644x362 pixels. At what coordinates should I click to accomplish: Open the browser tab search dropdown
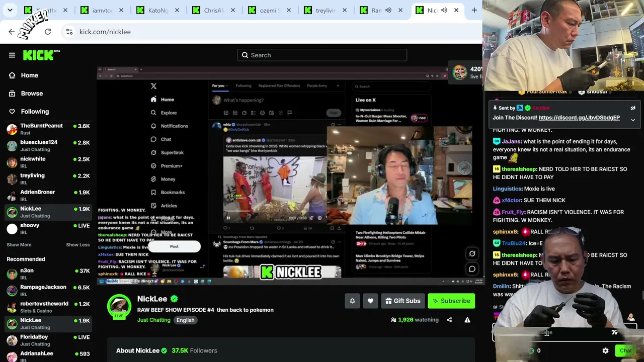pyautogui.click(x=10, y=10)
